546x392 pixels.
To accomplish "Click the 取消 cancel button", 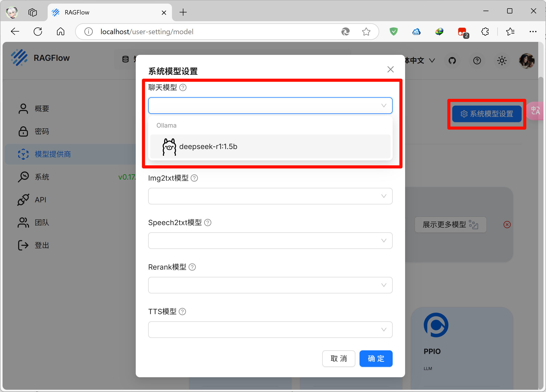I will (339, 359).
